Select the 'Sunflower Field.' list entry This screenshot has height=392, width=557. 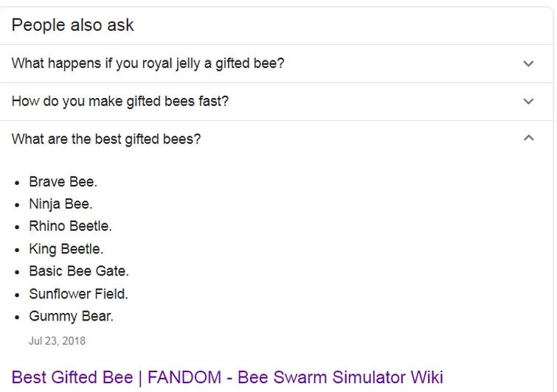[78, 294]
